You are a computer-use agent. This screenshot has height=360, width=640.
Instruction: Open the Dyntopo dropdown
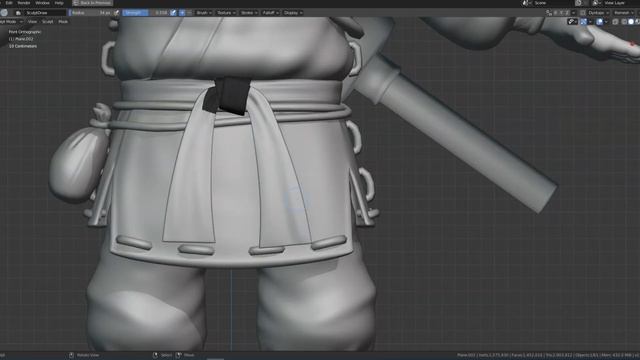click(x=598, y=13)
